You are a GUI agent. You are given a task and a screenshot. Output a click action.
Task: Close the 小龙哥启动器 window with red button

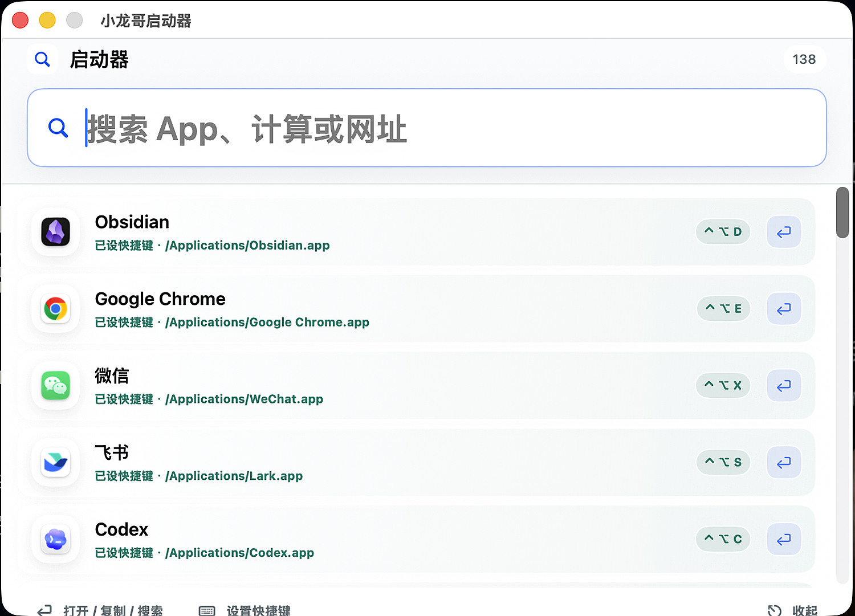tap(20, 21)
